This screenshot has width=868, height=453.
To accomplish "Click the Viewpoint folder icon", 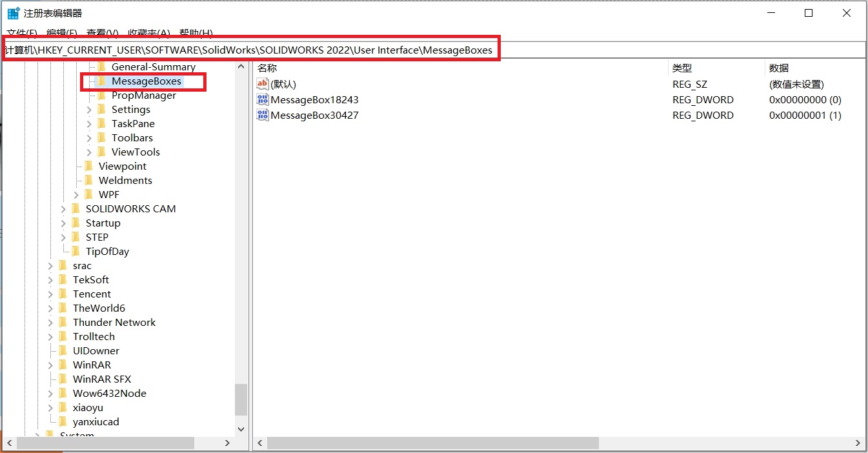I will [88, 166].
